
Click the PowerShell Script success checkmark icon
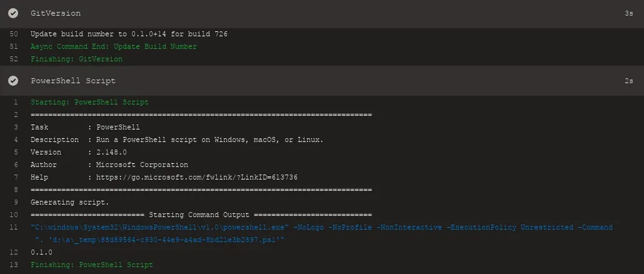point(13,81)
